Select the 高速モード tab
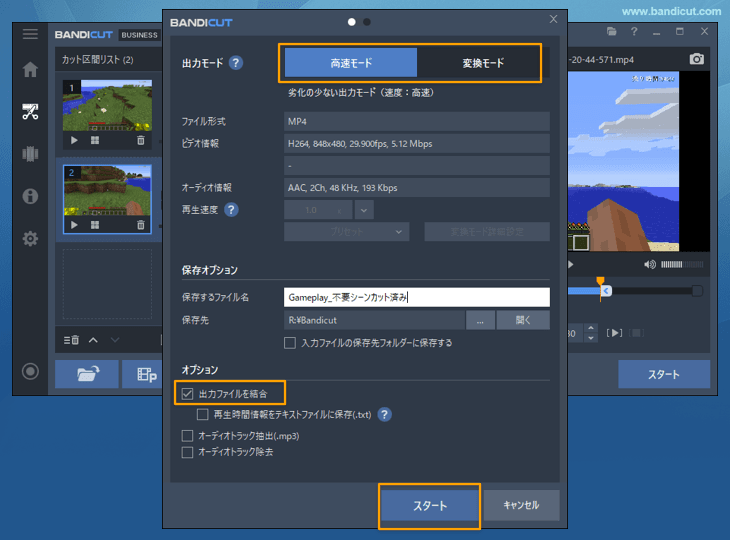 (351, 63)
